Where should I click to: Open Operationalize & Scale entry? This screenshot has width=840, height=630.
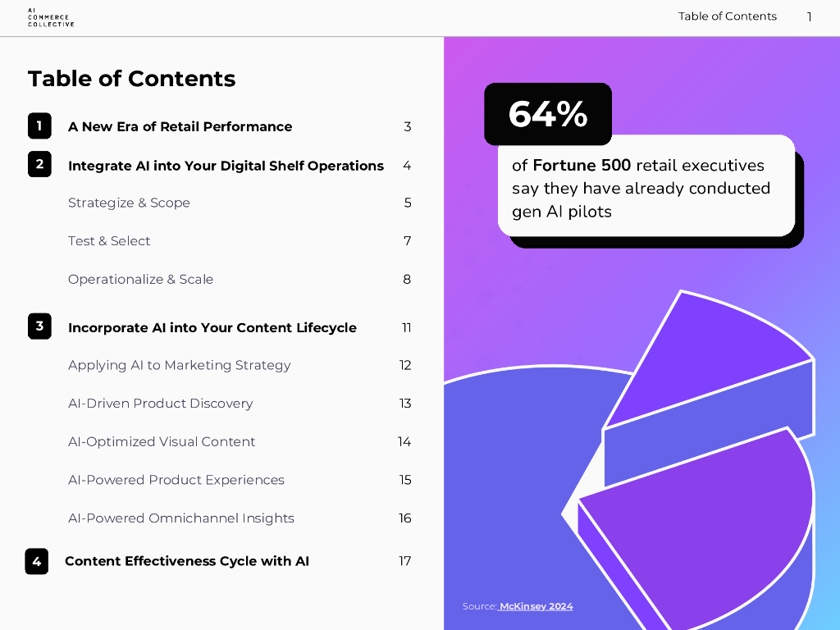140,279
